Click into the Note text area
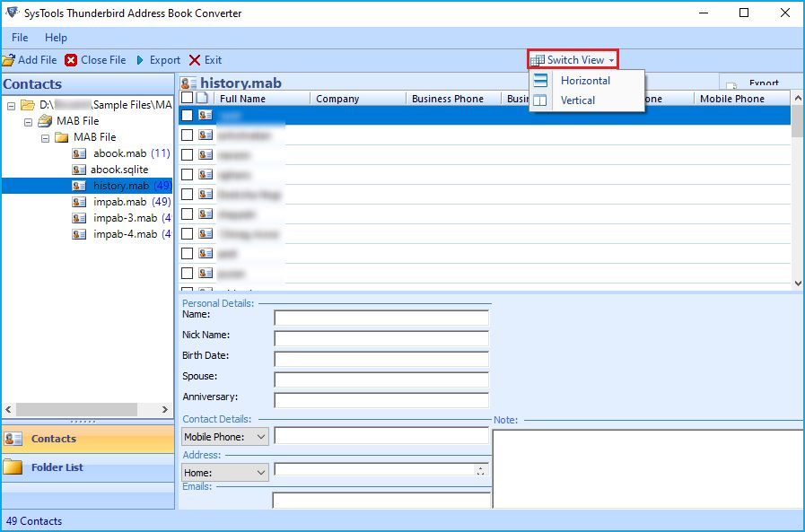805x532 pixels. pyautogui.click(x=648, y=469)
